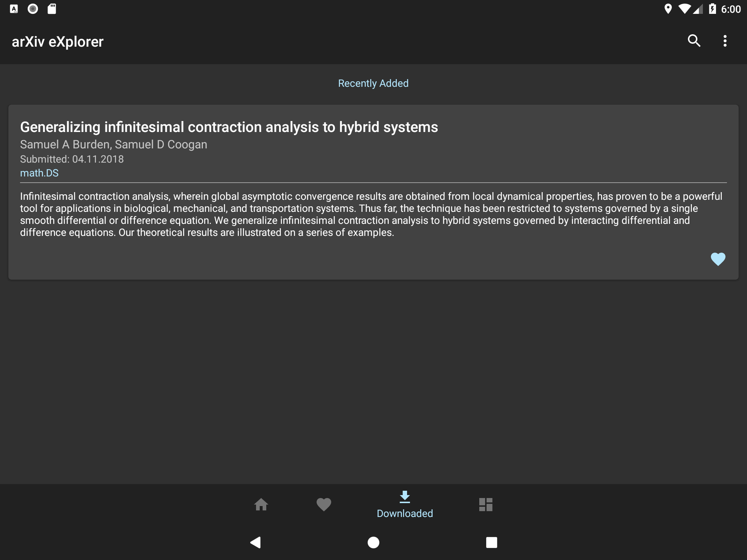Image resolution: width=747 pixels, height=560 pixels.
Task: Go to Home tab in bottom navigation
Action: [x=261, y=505]
